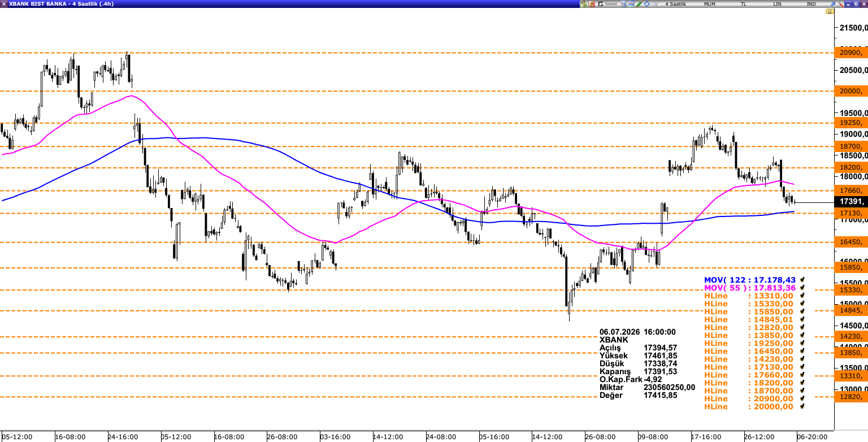This screenshot has width=868, height=442.
Task: Open the indicator list icon in toolbar
Action: (x=623, y=4)
